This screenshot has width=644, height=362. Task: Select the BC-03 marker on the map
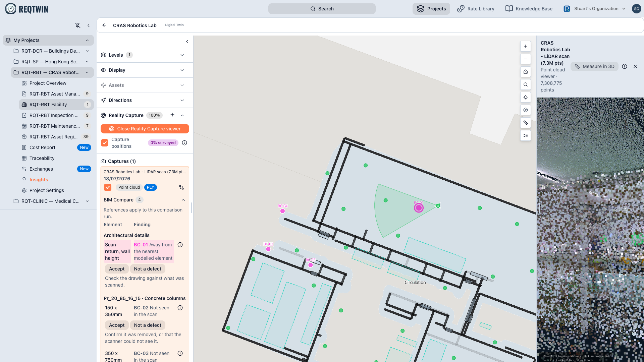[x=311, y=265]
